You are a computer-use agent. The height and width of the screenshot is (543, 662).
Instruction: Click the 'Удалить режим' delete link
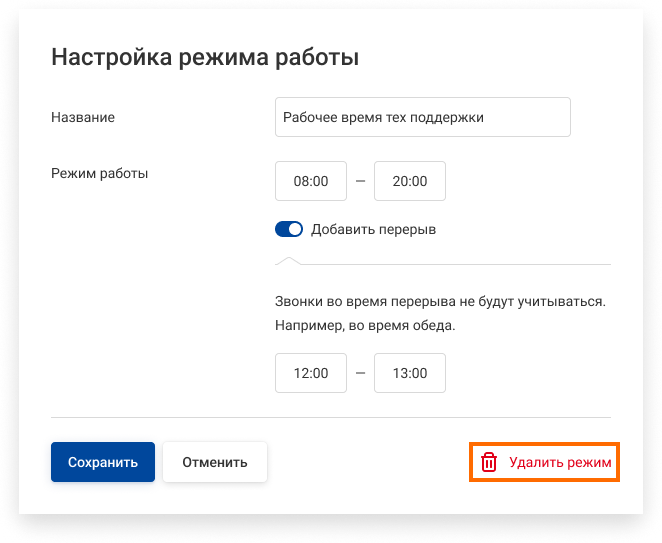[559, 462]
